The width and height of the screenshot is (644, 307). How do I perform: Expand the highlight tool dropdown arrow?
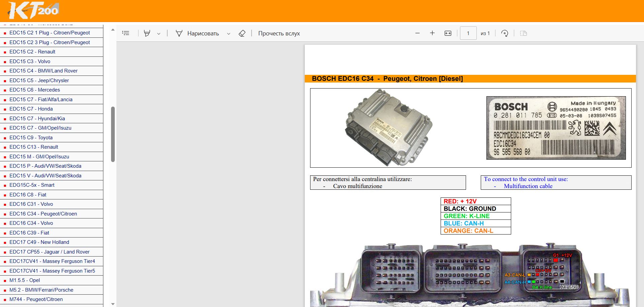pos(159,33)
